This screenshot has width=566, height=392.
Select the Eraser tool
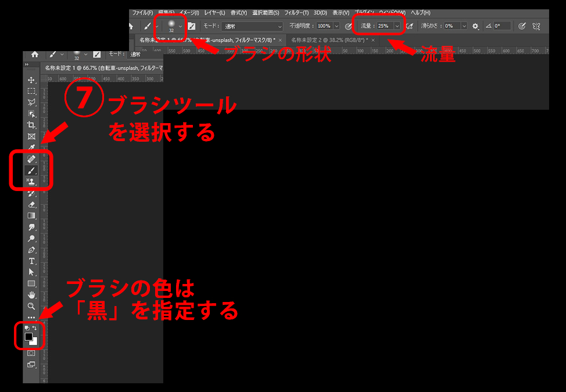pos(31,204)
